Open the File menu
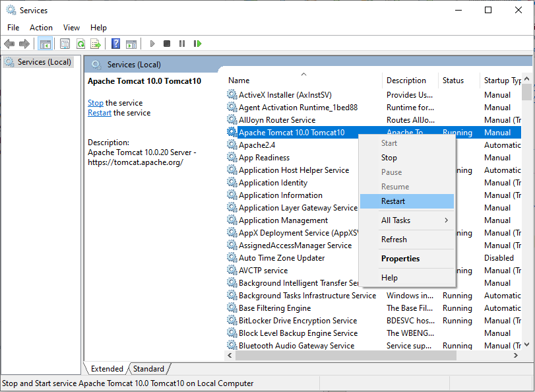This screenshot has width=535, height=392. click(13, 28)
